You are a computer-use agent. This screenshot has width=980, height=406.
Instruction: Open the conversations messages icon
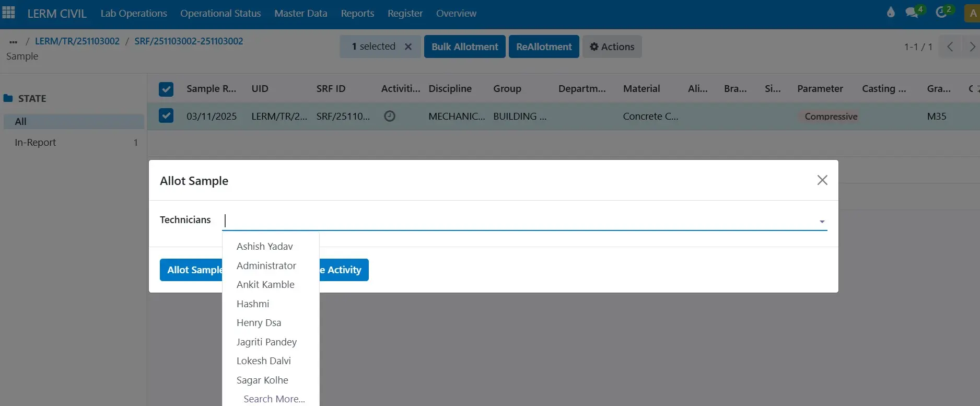click(x=912, y=13)
